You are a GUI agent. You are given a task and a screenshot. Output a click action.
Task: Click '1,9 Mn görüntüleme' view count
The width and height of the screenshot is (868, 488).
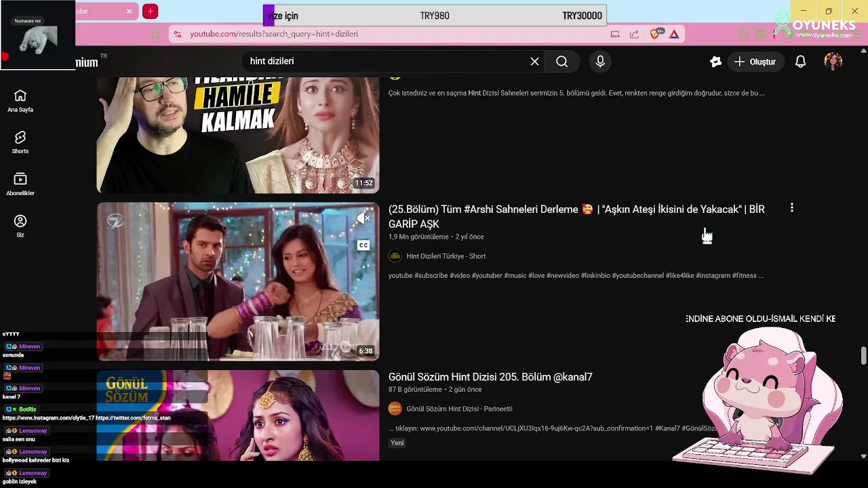[418, 237]
